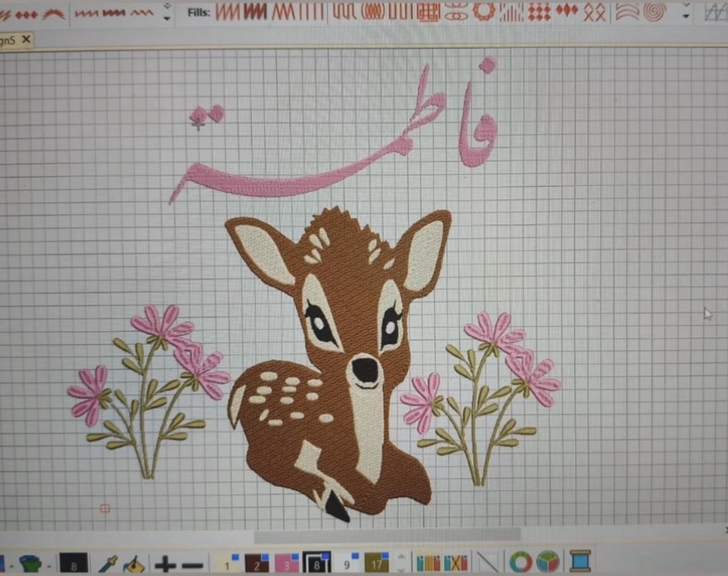This screenshot has width=728, height=576.
Task: Open the blue thread spool icon
Action: tap(580, 562)
